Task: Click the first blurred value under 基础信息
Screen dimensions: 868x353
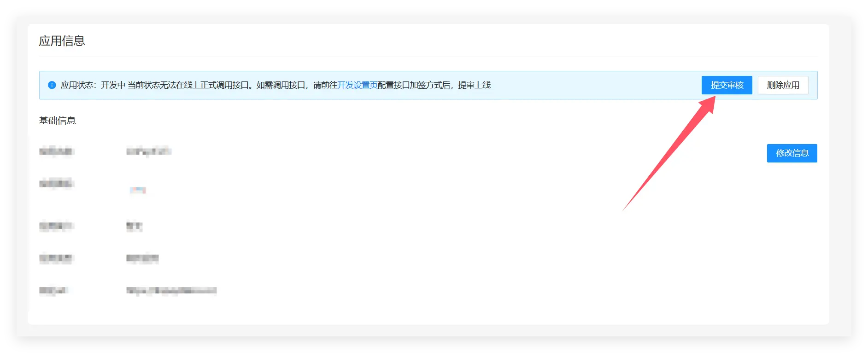Action: click(x=149, y=151)
